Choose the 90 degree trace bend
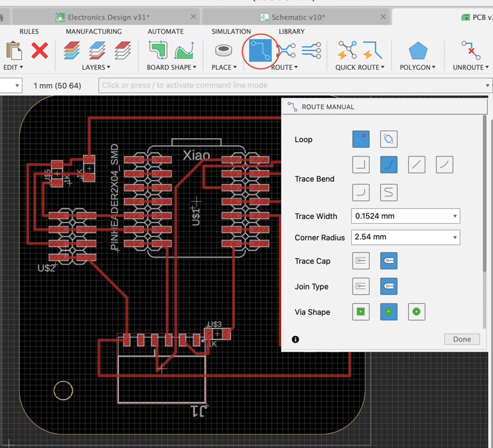 tap(361, 165)
